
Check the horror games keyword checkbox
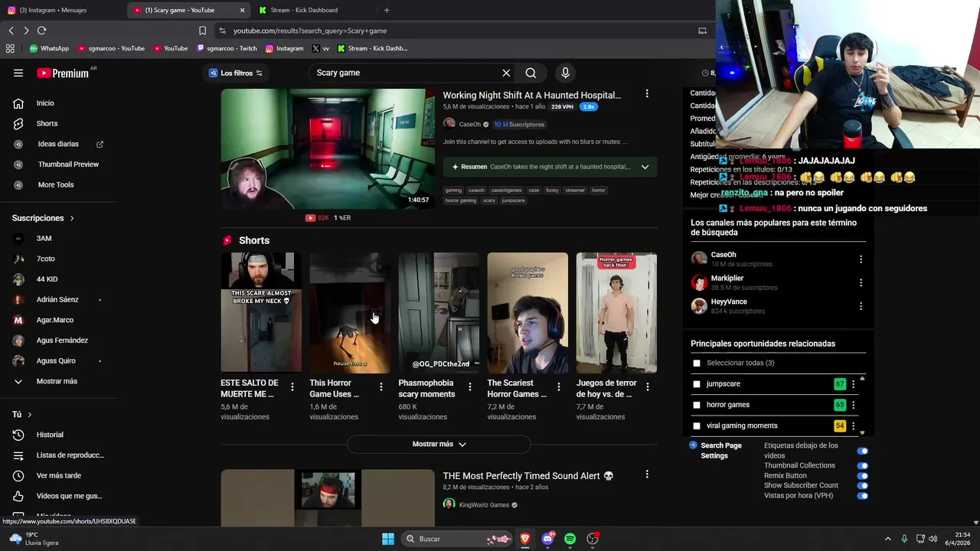click(x=696, y=405)
